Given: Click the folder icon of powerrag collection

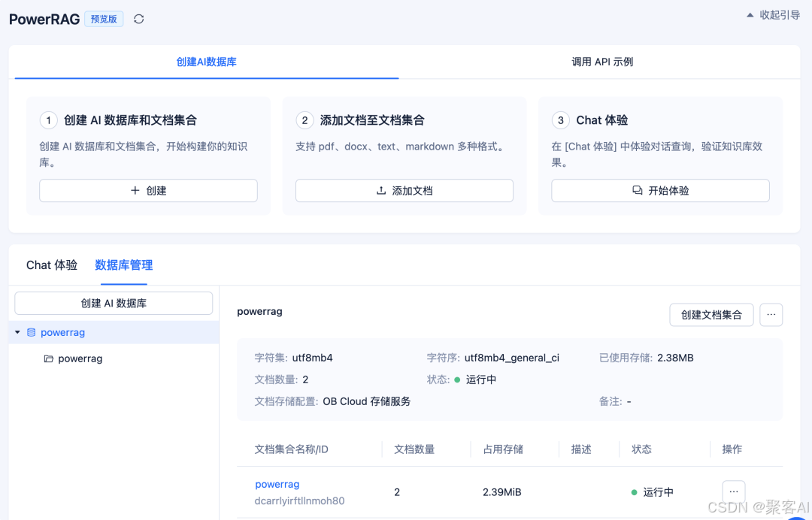Looking at the screenshot, I should tap(49, 358).
